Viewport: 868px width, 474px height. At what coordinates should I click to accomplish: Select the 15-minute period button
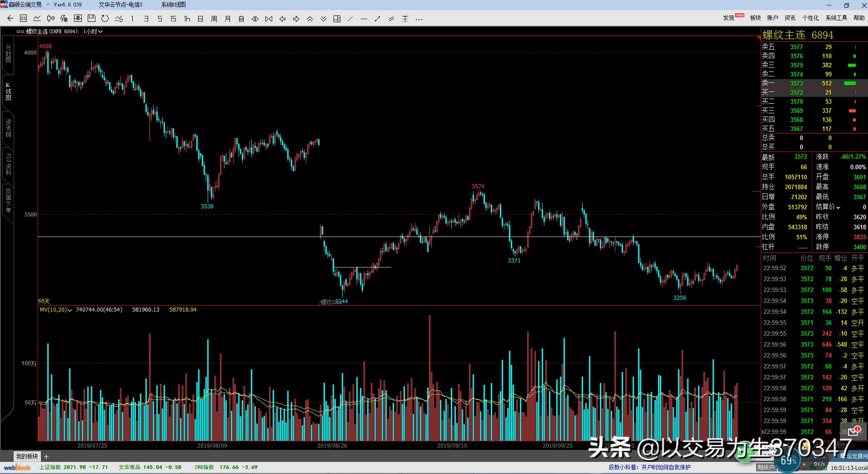click(x=173, y=19)
